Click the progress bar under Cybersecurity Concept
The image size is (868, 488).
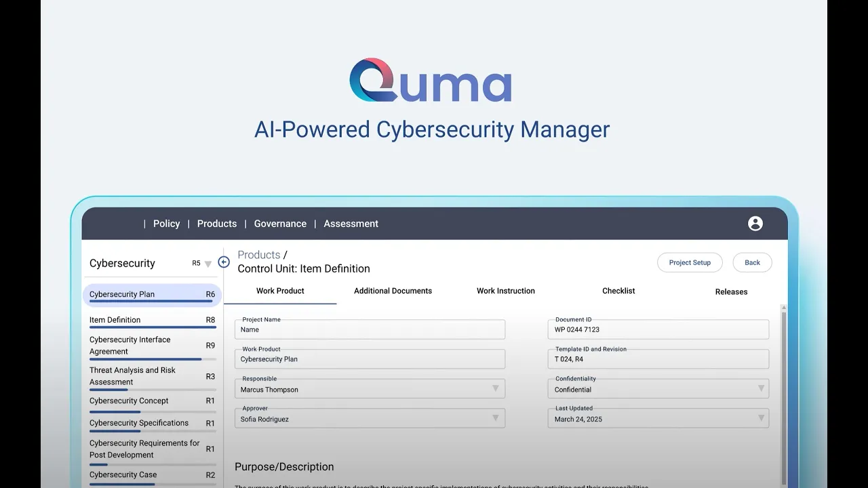pos(153,412)
